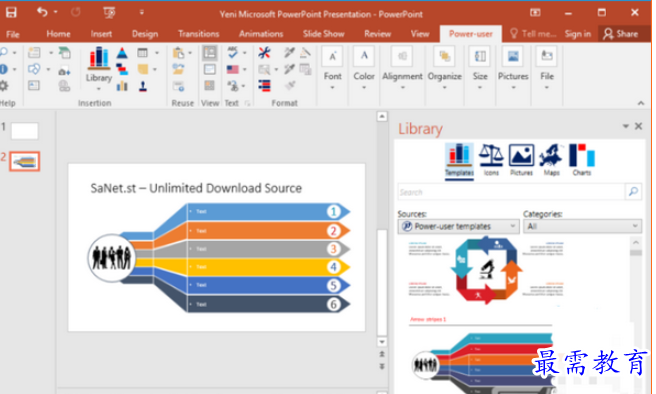Click the first eyedropper format icon
Image resolution: width=656 pixels, height=394 pixels.
click(x=289, y=53)
